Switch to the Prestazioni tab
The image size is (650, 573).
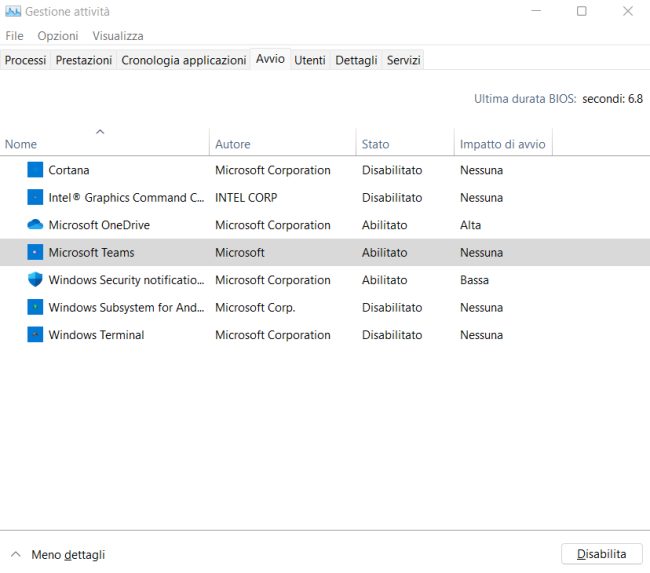coord(84,61)
